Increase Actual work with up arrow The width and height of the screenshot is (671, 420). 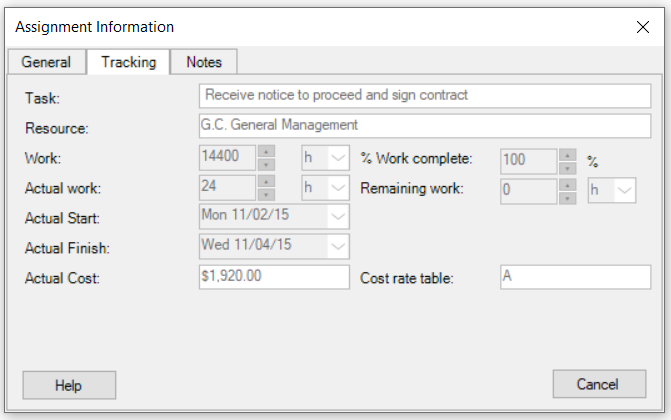coord(266,181)
